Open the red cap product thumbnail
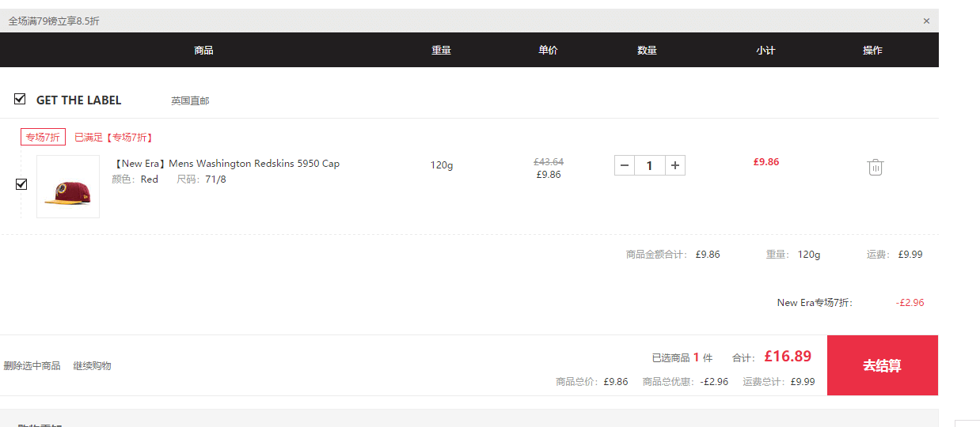 68,187
